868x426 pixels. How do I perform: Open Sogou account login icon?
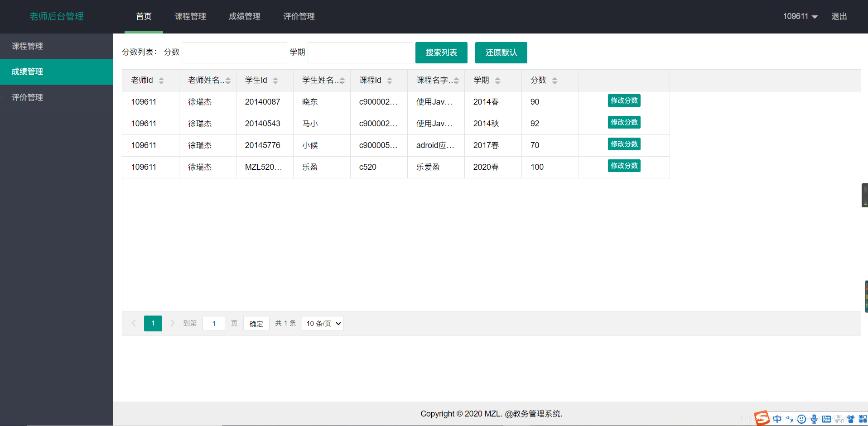coord(839,419)
